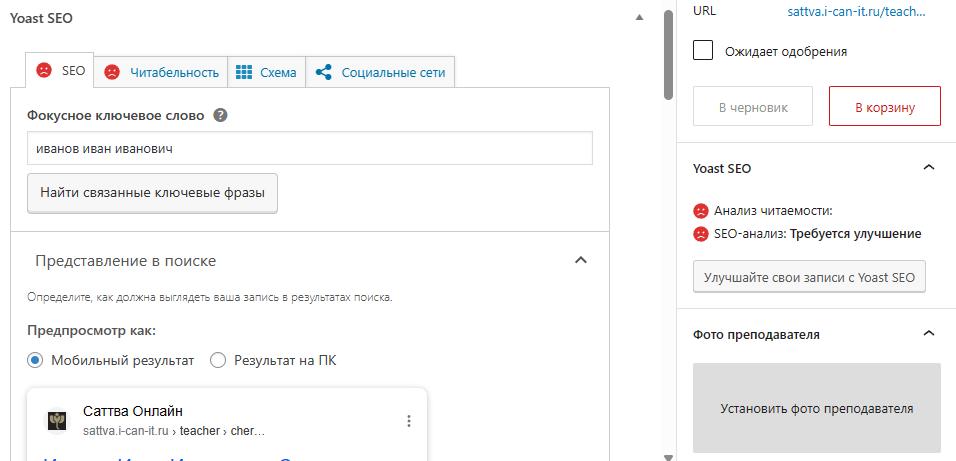956x461 pixels.
Task: Collapse the Представление в поиске section
Action: click(580, 260)
